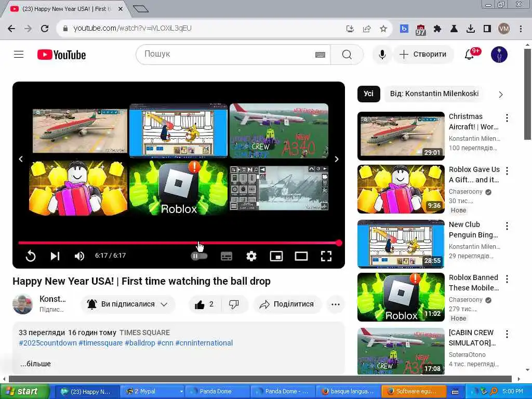Show previous endscreen suggestions with left arrow
The width and height of the screenshot is (532, 399).
(x=21, y=159)
